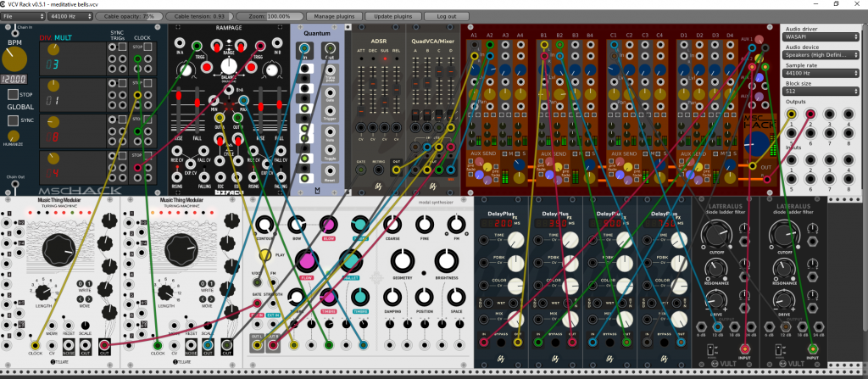Click the Manage plugins button

pyautogui.click(x=334, y=17)
